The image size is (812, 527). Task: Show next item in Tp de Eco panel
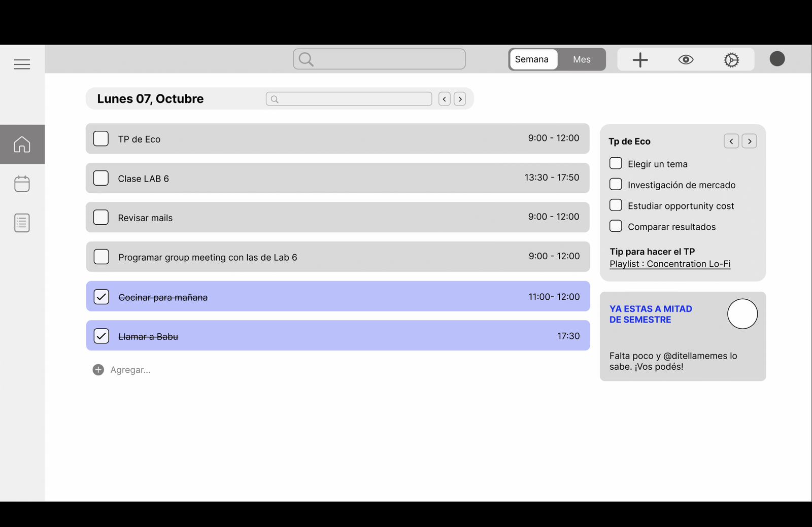pos(749,142)
